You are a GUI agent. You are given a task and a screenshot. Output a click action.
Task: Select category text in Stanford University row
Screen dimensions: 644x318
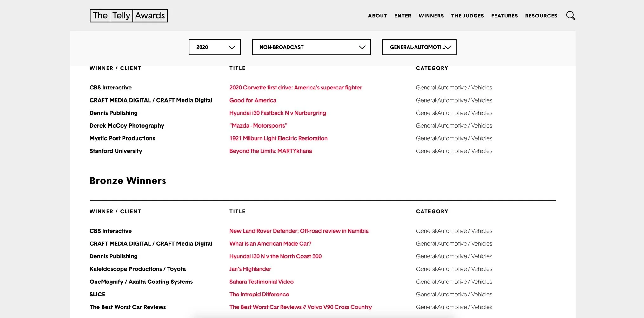pyautogui.click(x=454, y=151)
